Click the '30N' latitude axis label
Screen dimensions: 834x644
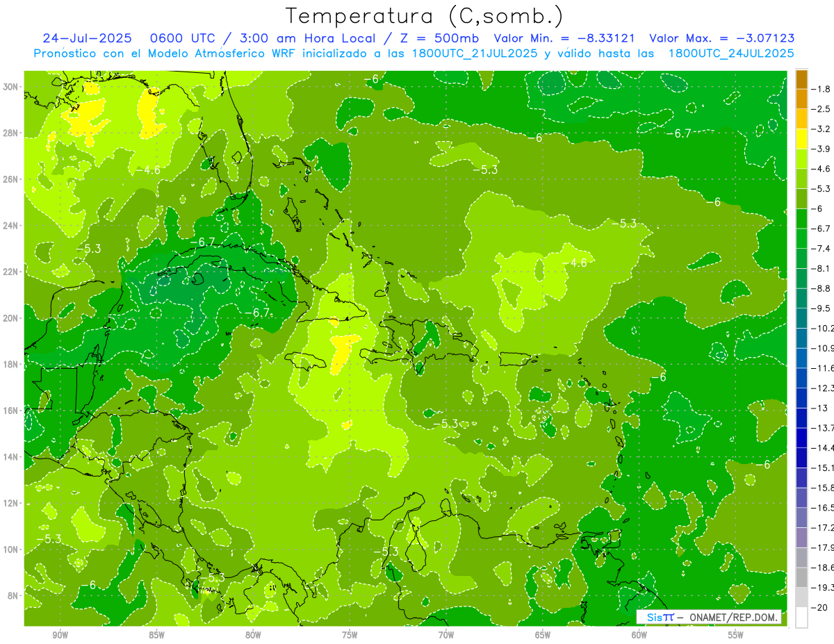click(11, 87)
